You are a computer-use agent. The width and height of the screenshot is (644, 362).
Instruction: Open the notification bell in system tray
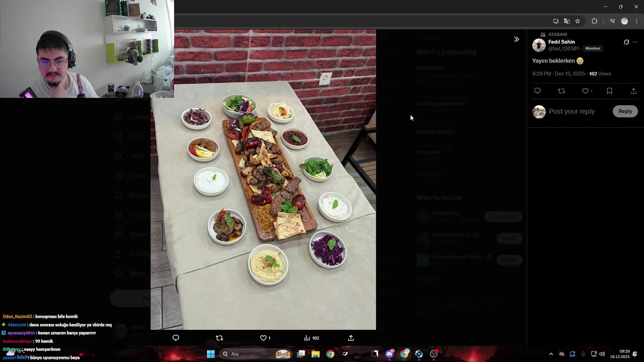(635, 354)
